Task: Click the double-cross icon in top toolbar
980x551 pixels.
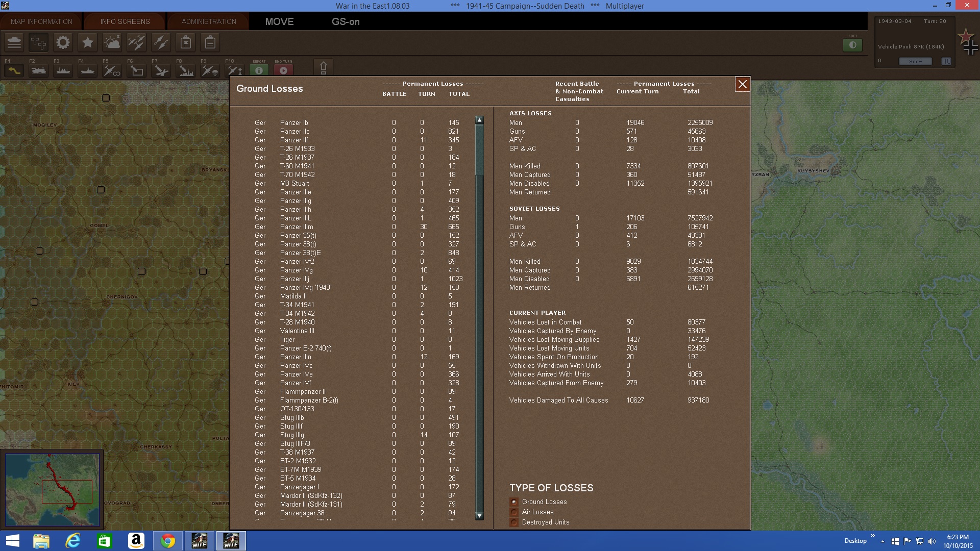Action: point(38,42)
